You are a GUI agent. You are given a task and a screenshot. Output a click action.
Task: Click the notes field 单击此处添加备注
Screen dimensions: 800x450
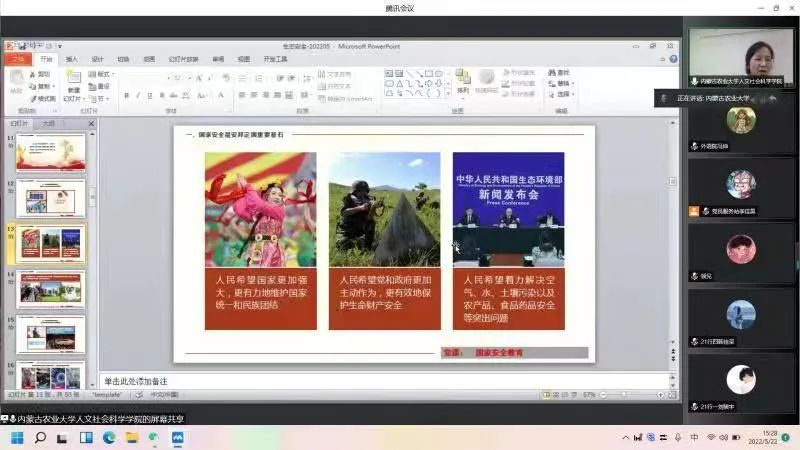point(384,381)
